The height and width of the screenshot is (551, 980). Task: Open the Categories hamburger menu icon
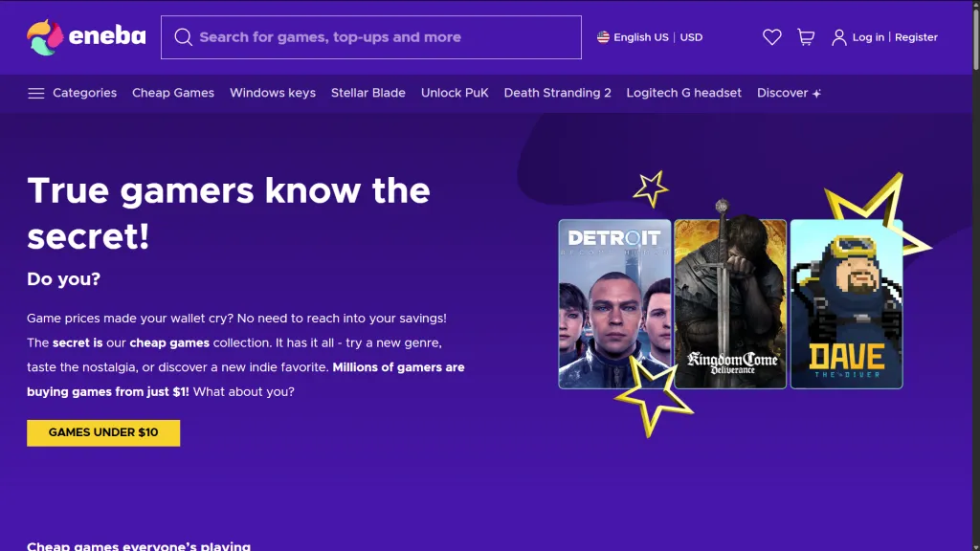pos(36,93)
